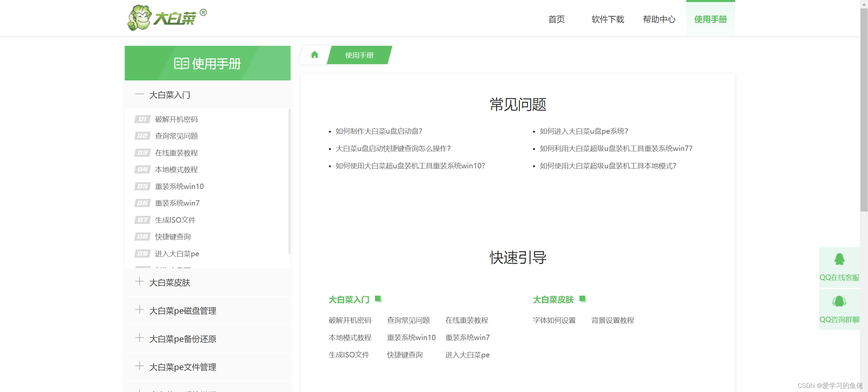Open FAQ 如何使用大白菜超级u盘装机工具本地模式?
The image size is (868, 392).
point(608,166)
